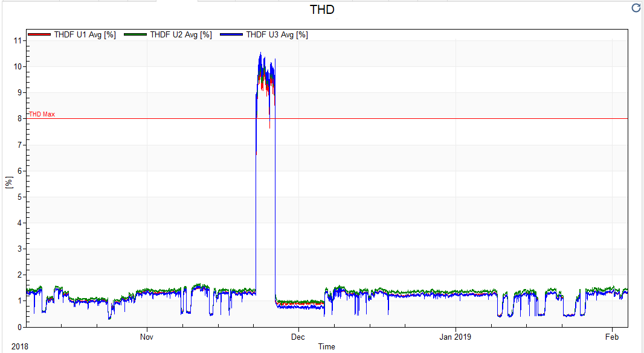Click the THD Max threshold label
This screenshot has height=353, width=644.
pyautogui.click(x=42, y=114)
